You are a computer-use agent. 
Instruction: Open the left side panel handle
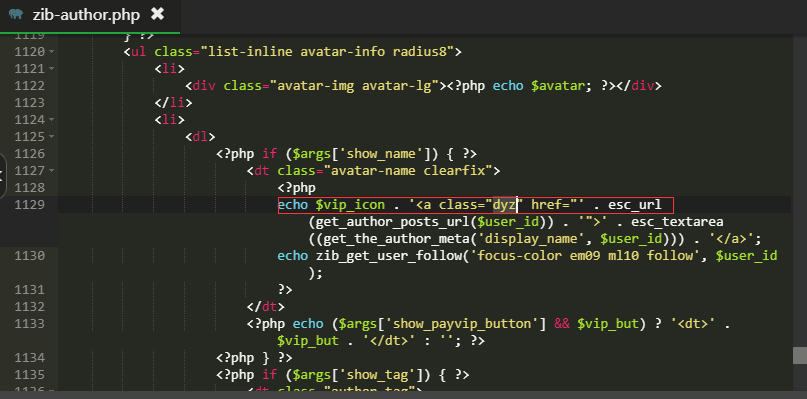(x=3, y=175)
